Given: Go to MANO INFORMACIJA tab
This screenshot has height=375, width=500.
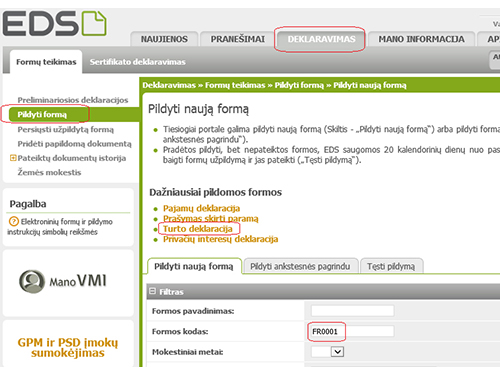Looking at the screenshot, I should tap(421, 39).
